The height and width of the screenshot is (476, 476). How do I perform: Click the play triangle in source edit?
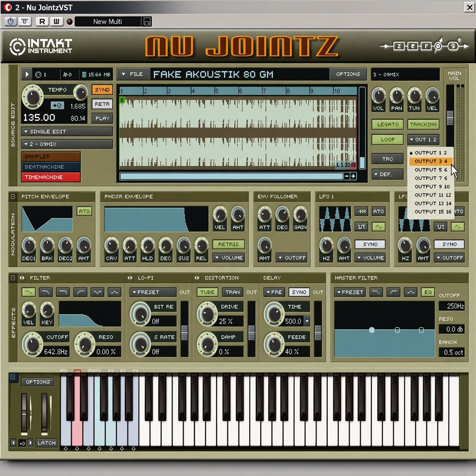click(x=26, y=74)
